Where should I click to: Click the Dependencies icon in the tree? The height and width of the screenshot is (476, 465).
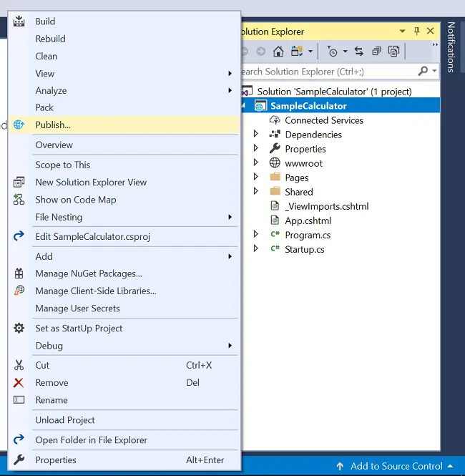(x=275, y=134)
